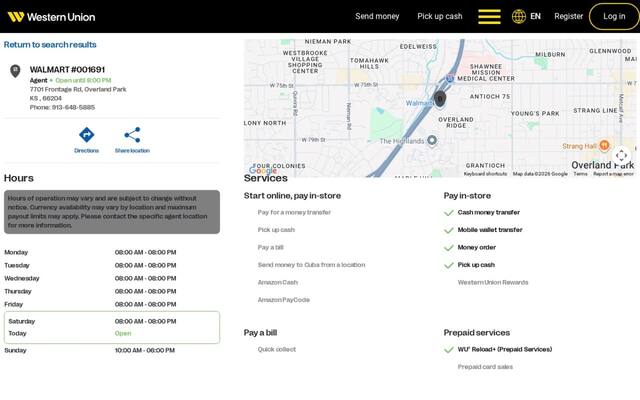Click the Share location icon
Viewport: 640px width, 400px height.
click(x=132, y=135)
